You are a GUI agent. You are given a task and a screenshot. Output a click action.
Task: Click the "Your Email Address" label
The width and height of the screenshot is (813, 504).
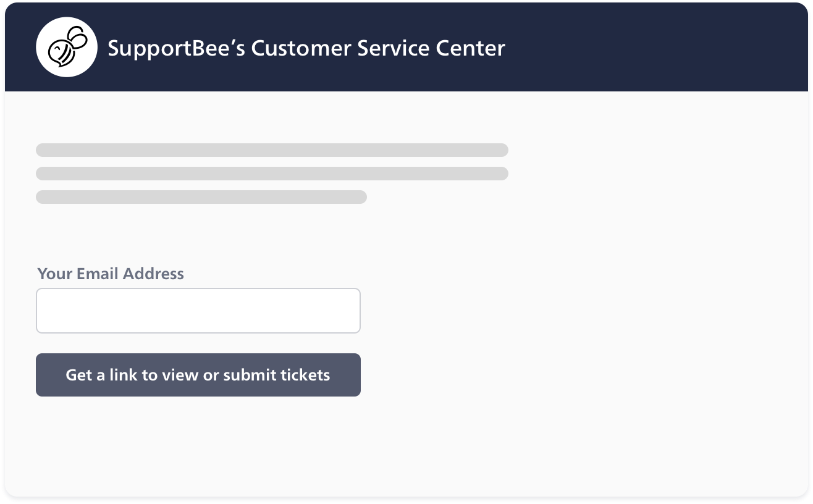[111, 274]
